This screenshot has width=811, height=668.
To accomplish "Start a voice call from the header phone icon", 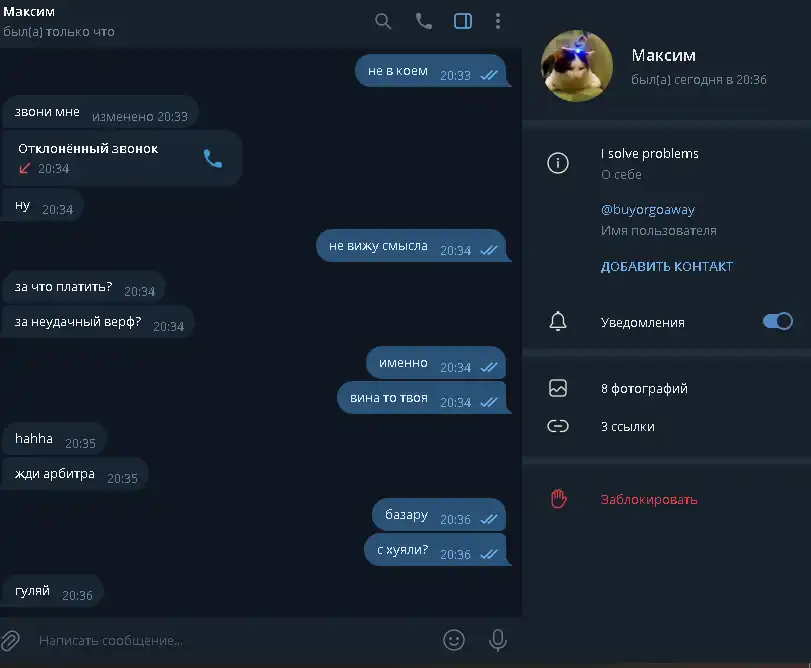I will pyautogui.click(x=424, y=21).
